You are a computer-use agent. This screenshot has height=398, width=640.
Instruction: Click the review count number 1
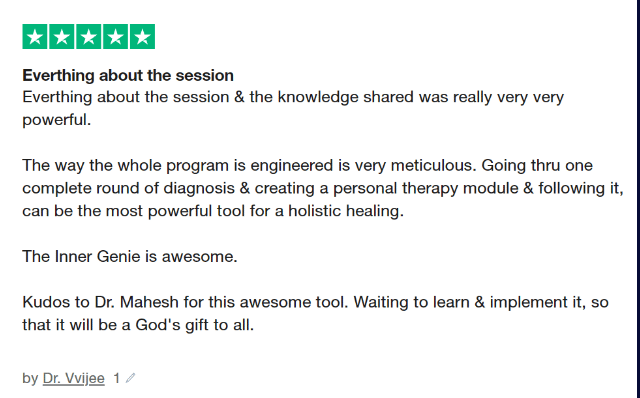117,378
